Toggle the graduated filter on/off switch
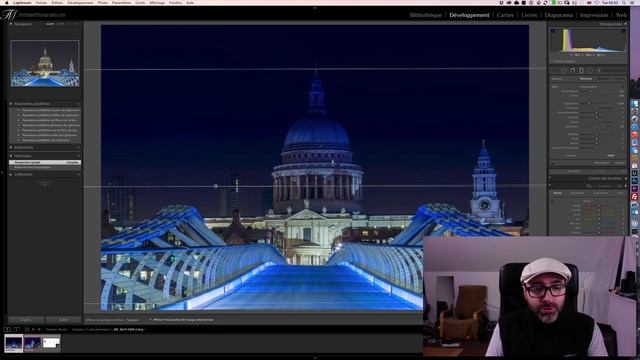 coord(553,163)
